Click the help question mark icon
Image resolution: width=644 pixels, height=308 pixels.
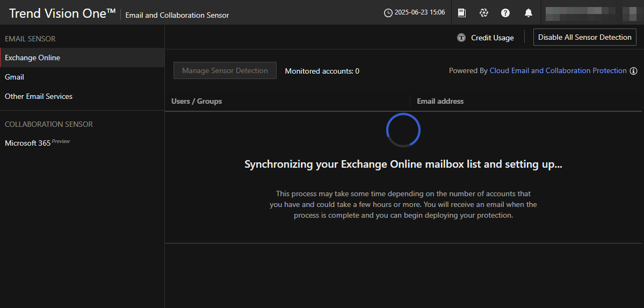(505, 13)
